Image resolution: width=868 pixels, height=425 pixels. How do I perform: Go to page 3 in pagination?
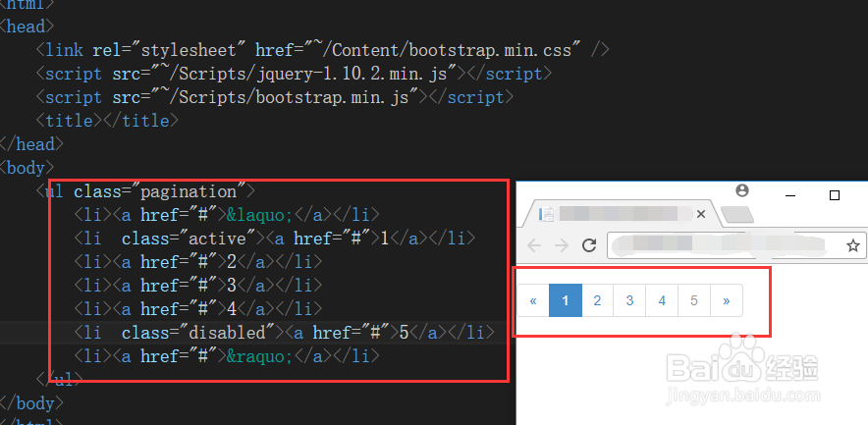point(629,301)
